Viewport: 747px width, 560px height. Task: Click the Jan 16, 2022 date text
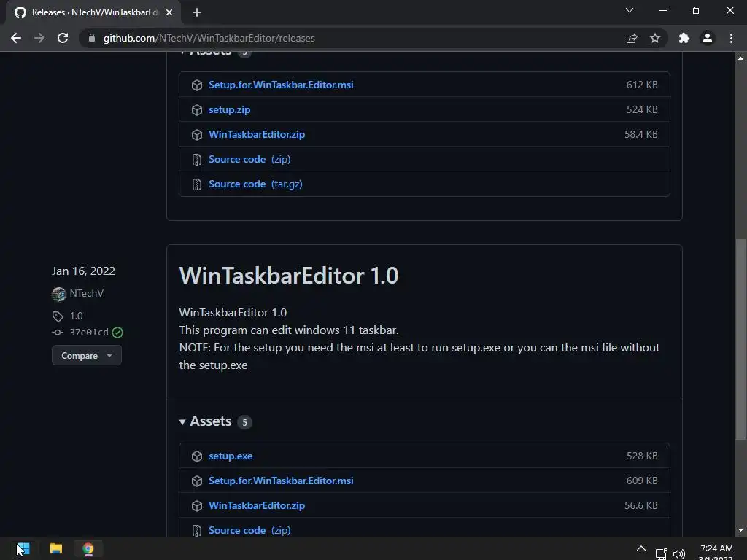pos(83,271)
